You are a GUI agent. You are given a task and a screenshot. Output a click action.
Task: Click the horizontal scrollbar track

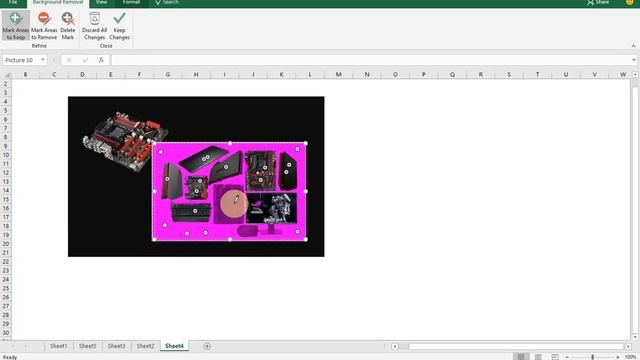pos(516,346)
